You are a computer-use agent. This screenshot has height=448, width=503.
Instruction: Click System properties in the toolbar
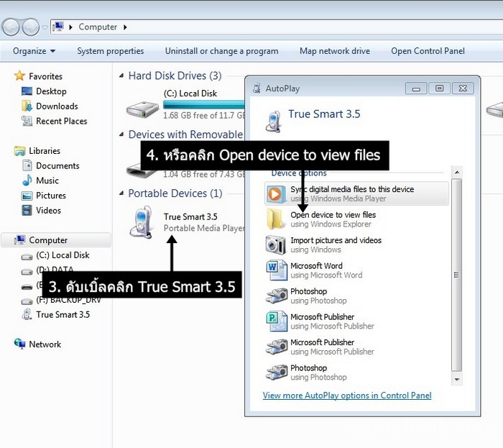[111, 51]
